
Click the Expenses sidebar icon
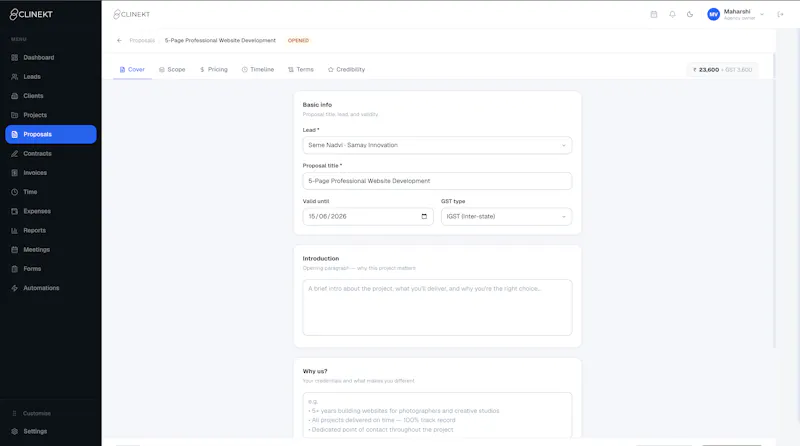[x=14, y=211]
